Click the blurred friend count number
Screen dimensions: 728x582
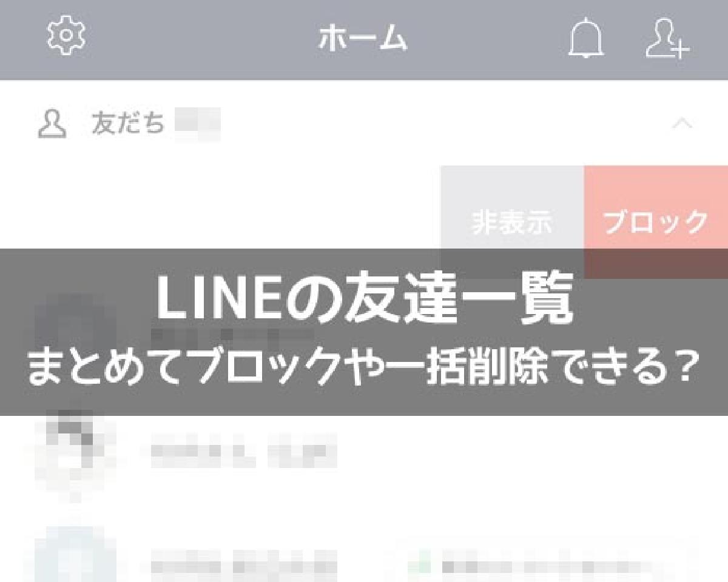tap(197, 124)
